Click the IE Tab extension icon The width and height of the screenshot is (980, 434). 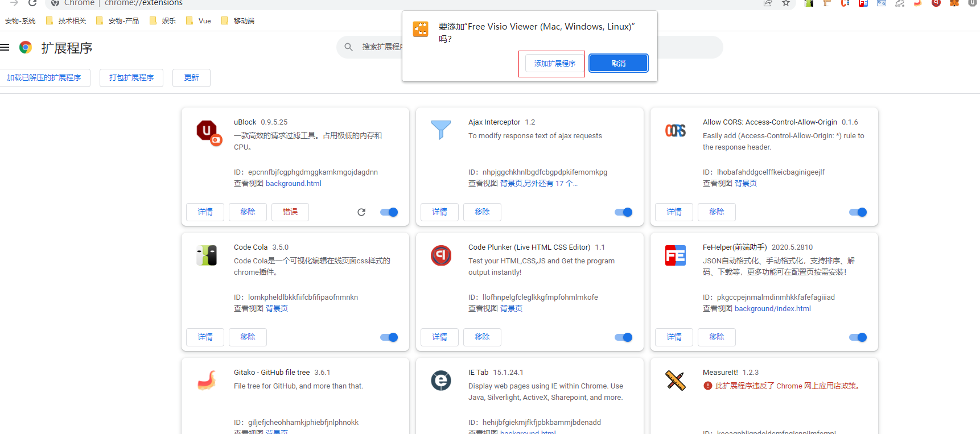441,381
